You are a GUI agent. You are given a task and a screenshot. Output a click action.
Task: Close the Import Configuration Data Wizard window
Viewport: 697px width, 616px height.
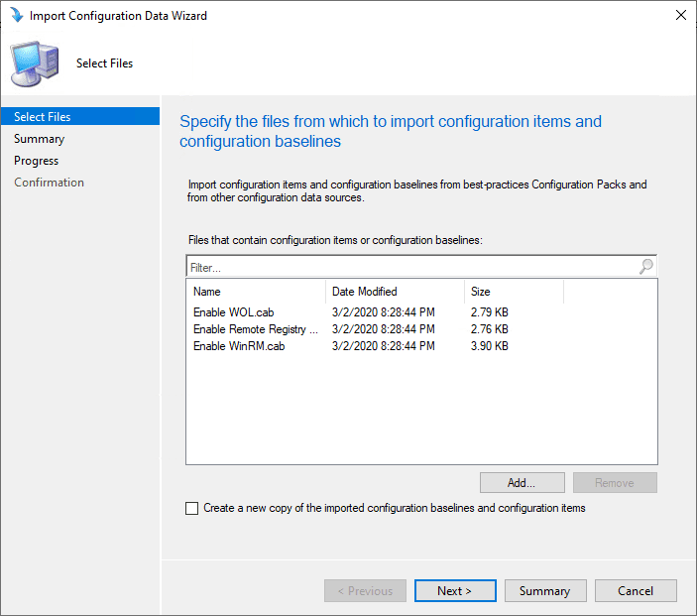point(680,15)
